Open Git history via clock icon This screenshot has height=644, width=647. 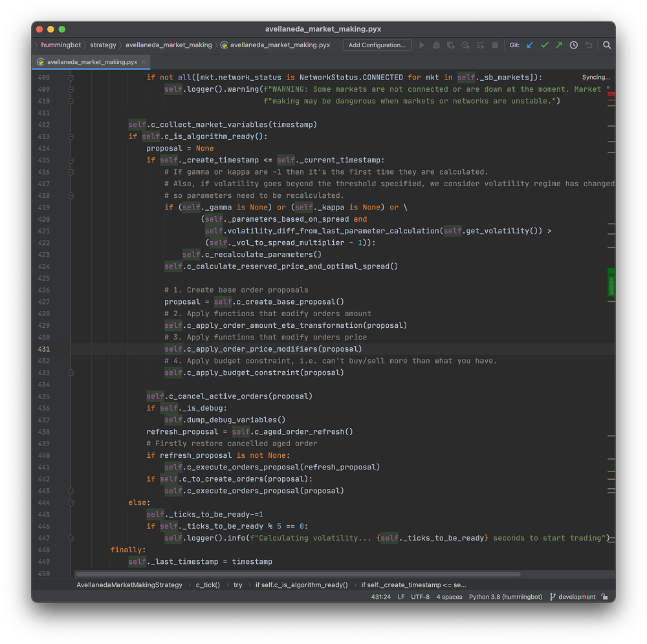pos(574,45)
